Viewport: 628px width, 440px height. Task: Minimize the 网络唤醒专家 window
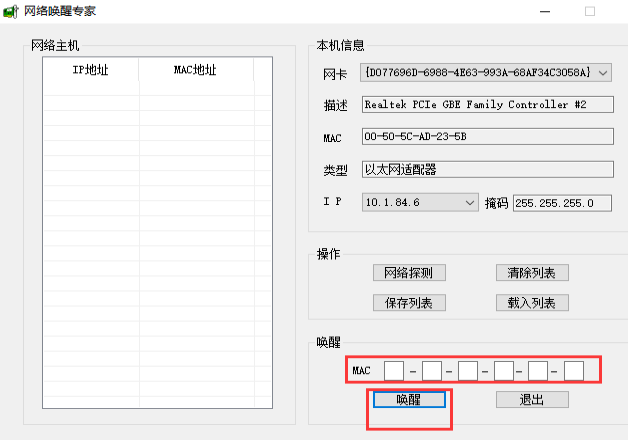click(545, 12)
